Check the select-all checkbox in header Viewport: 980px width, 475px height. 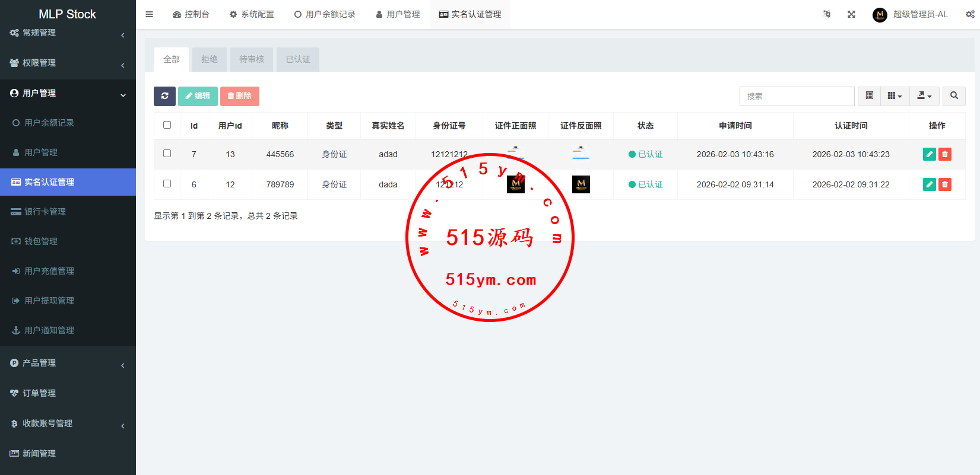coord(167,125)
